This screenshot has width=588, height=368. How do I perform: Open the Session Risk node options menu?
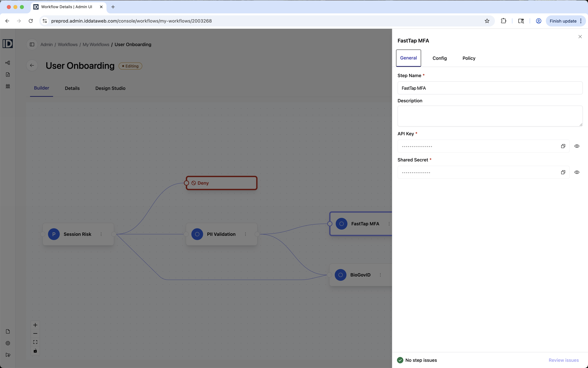101,234
